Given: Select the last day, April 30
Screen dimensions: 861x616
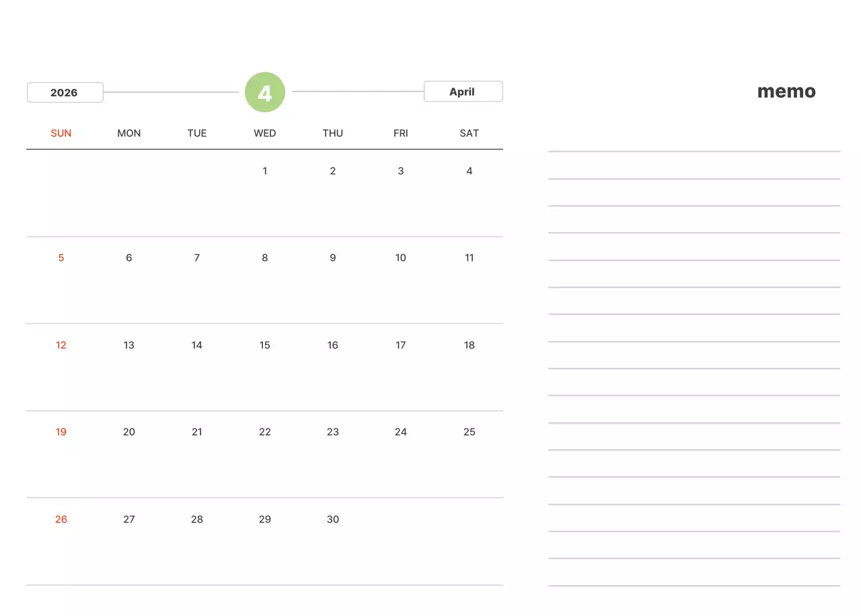Looking at the screenshot, I should point(333,519).
